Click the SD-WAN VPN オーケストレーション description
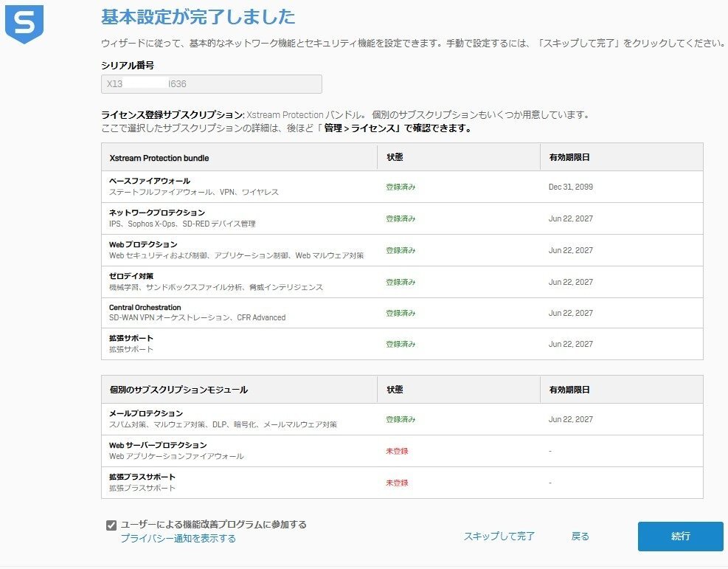The image size is (728, 569). 197,318
